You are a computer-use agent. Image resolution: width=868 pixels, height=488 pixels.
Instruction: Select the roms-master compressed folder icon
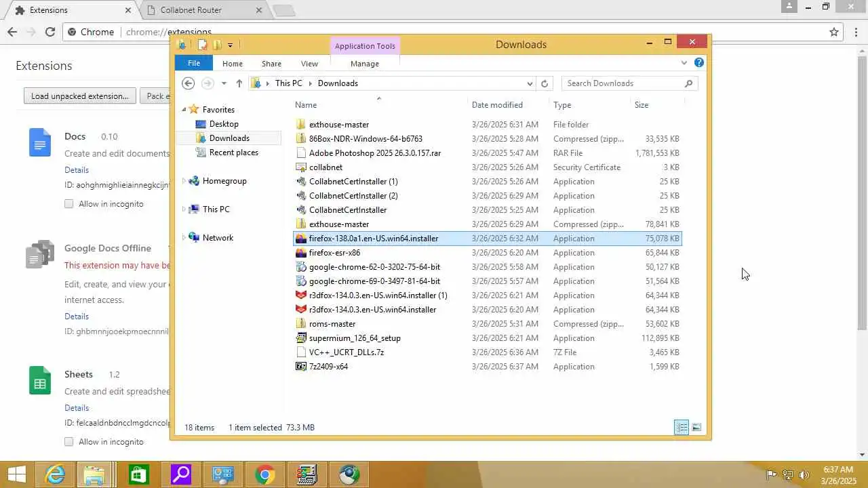pos(301,324)
